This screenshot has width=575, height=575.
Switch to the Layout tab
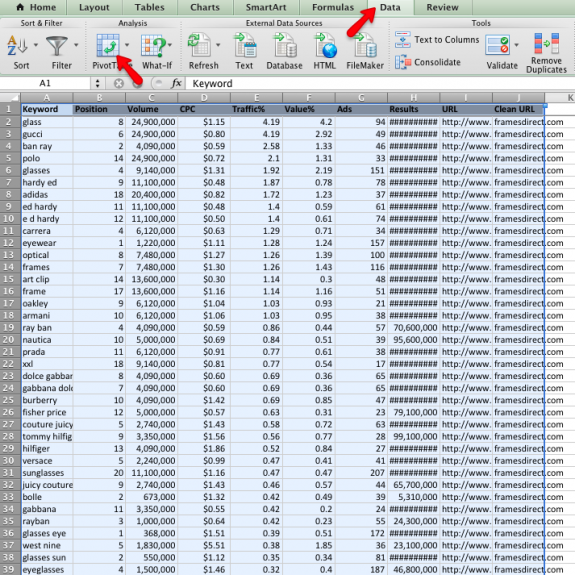94,7
